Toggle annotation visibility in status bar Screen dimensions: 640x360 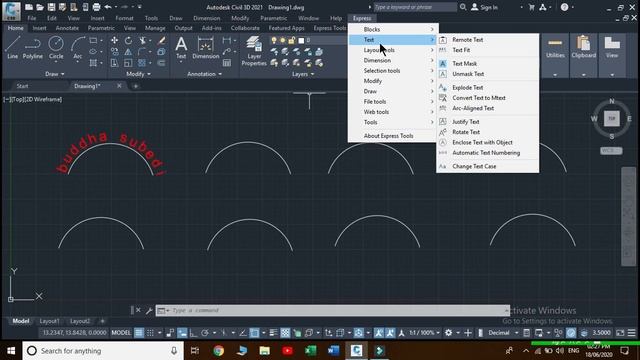(379, 333)
